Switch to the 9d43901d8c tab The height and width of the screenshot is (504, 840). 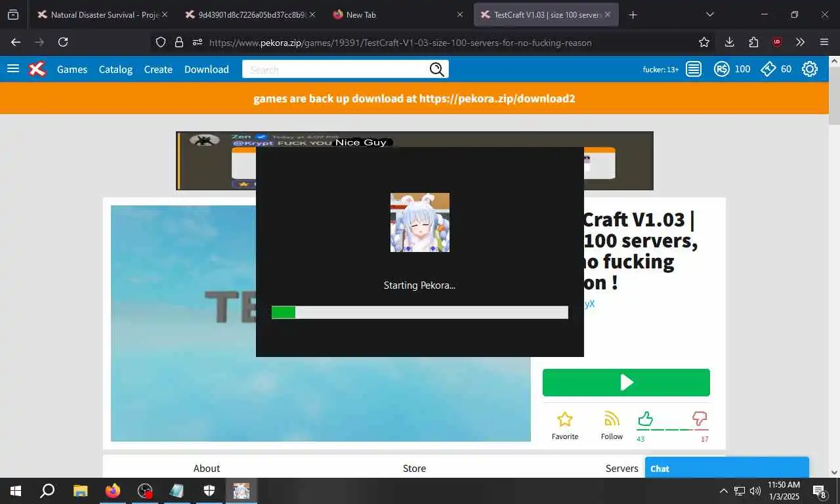tap(250, 14)
